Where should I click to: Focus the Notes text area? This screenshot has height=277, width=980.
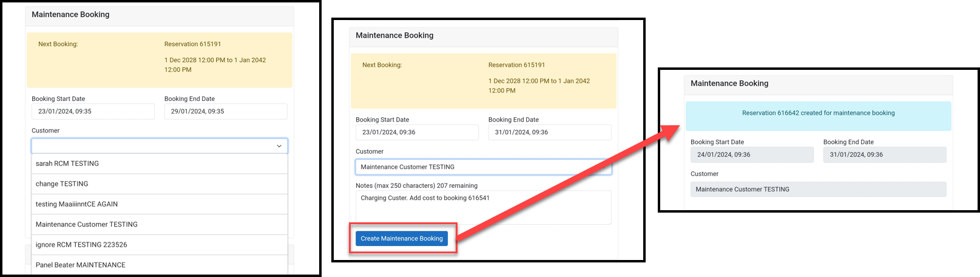tap(484, 207)
